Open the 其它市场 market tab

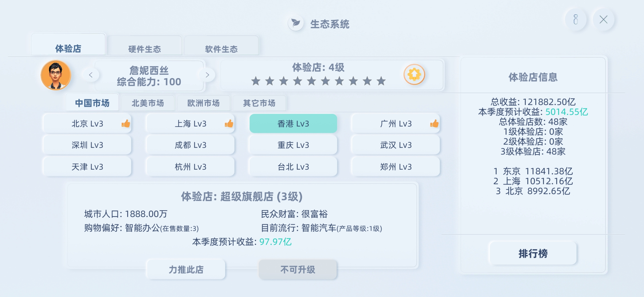259,103
